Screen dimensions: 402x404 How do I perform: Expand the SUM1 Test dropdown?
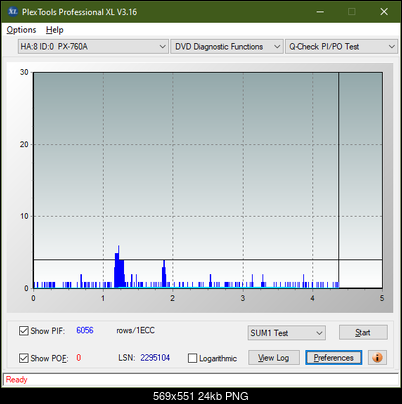coord(286,333)
